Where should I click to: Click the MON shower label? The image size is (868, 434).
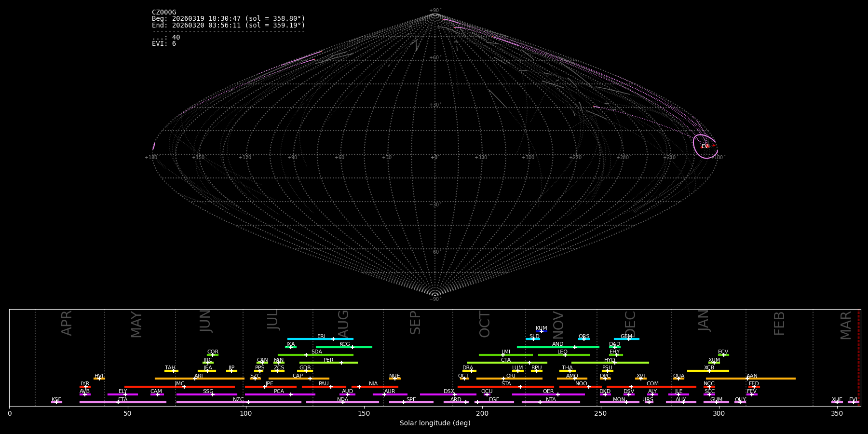pyautogui.click(x=619, y=400)
